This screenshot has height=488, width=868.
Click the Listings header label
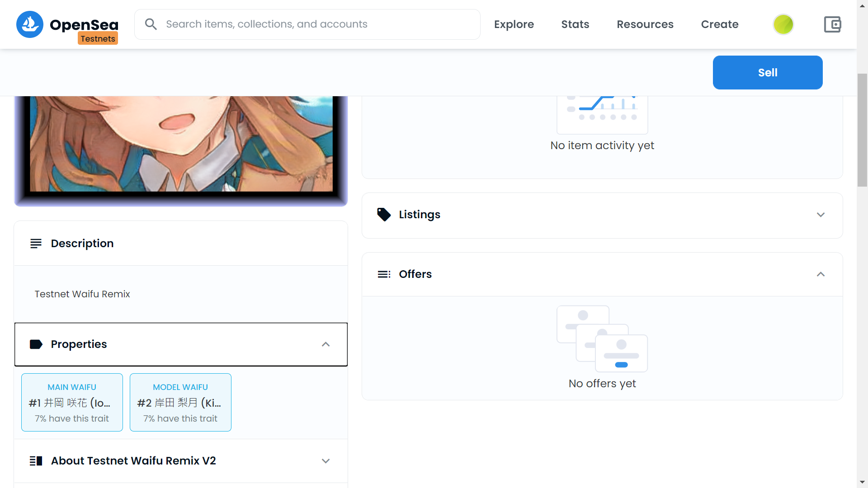420,215
